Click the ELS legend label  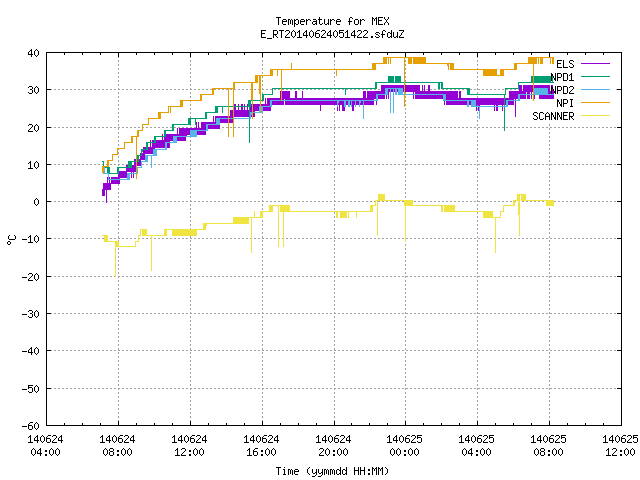click(565, 64)
